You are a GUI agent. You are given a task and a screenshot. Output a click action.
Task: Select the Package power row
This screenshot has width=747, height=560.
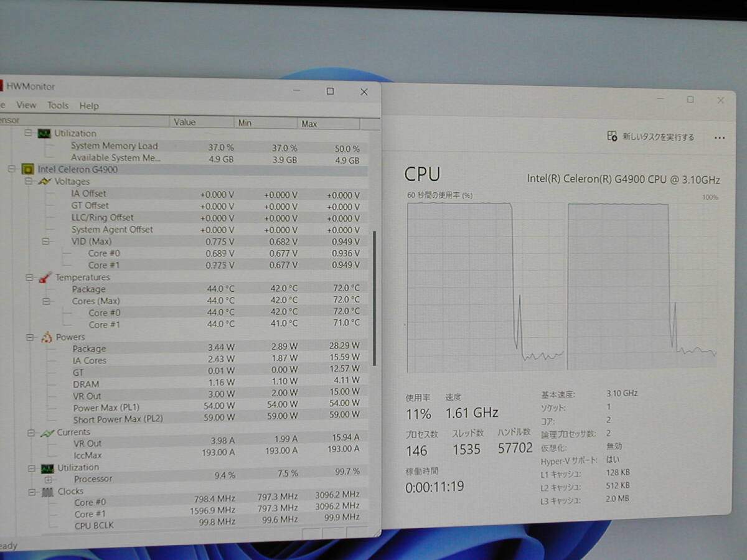coord(184,348)
